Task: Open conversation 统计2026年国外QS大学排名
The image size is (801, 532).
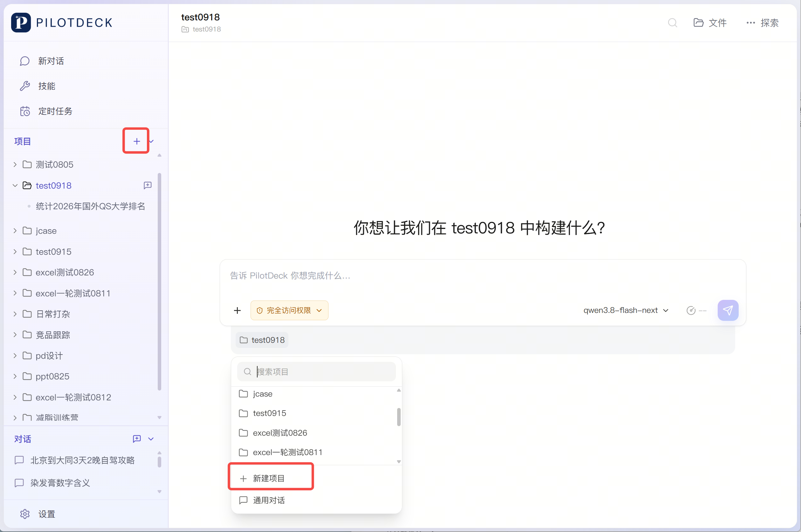Action: pyautogui.click(x=90, y=206)
